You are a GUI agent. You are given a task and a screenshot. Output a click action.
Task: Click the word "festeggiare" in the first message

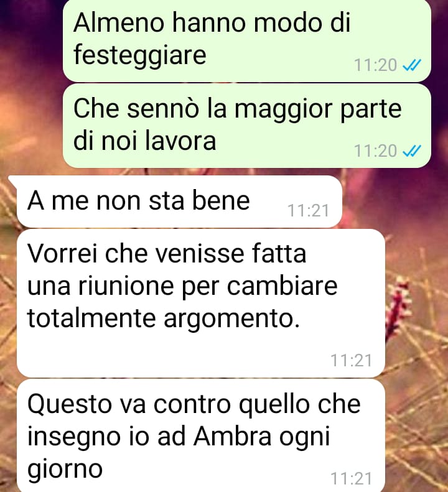coord(140,55)
